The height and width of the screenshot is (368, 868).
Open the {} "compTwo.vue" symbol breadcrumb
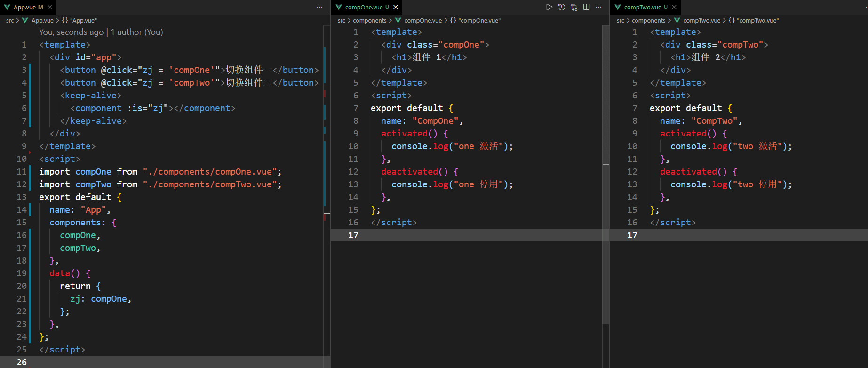point(754,20)
